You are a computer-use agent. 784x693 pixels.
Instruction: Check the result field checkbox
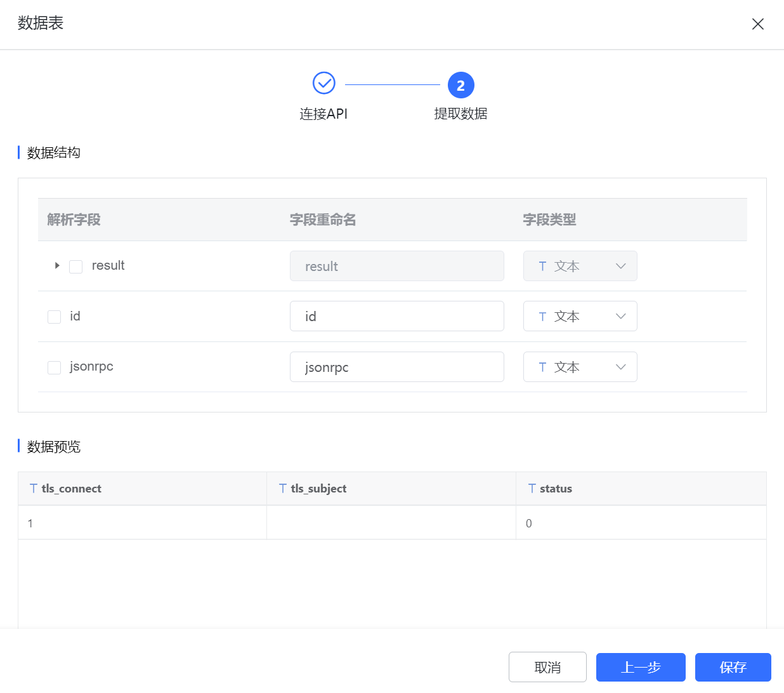[75, 267]
